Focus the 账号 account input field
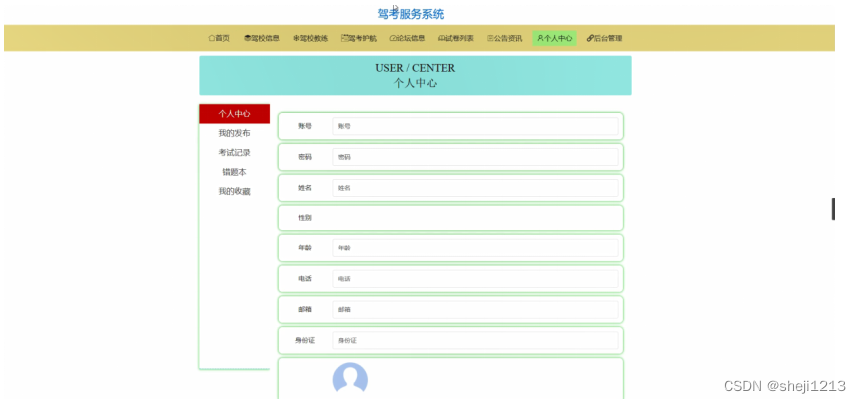 (x=475, y=126)
